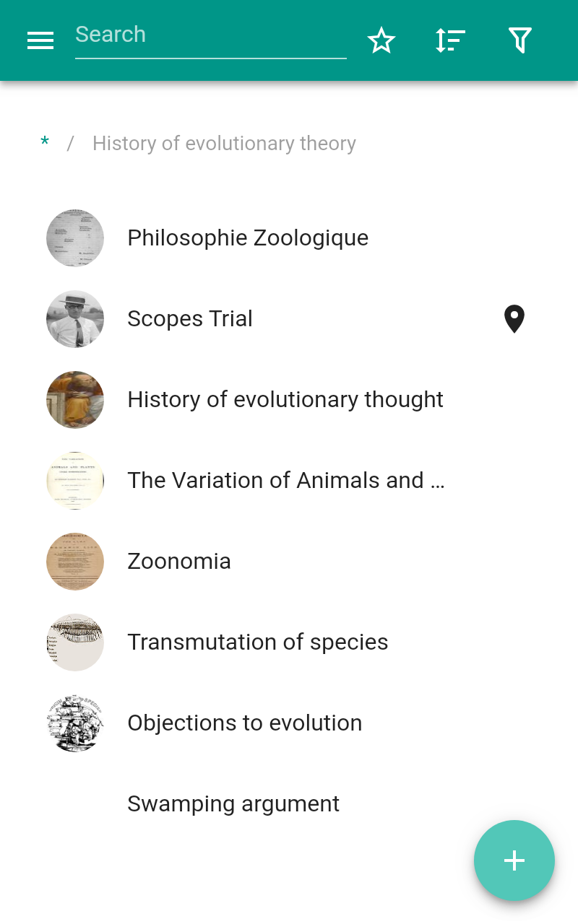Click the Philosophie Zoologique thumbnail
The width and height of the screenshot is (578, 924).
75,238
